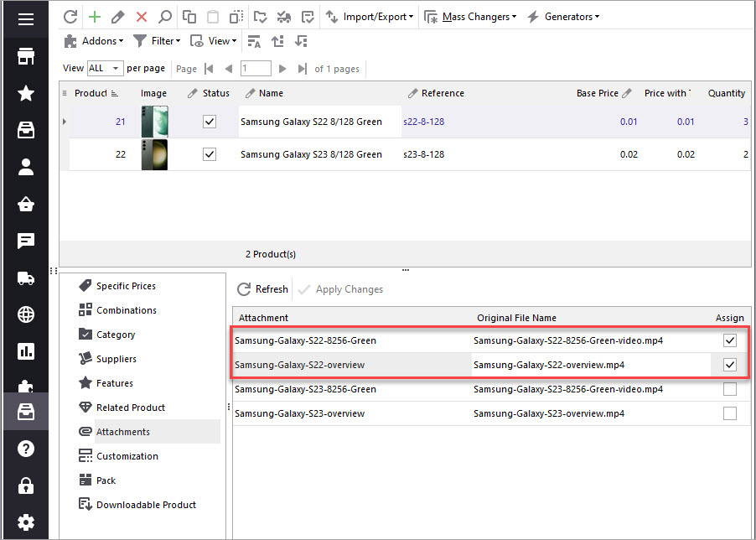Click Samsung Galaxy S23 product thumbnail
This screenshot has height=540, width=756.
pos(155,154)
